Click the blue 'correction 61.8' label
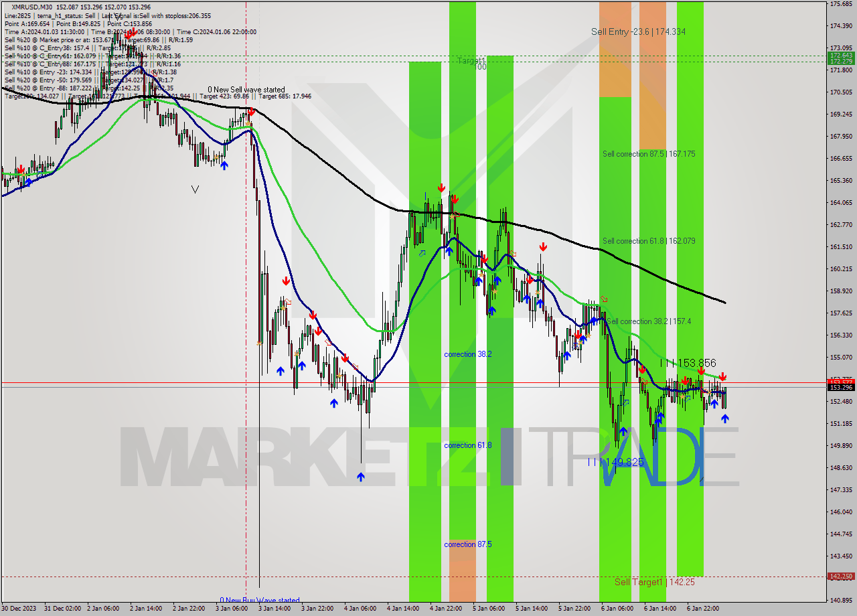The width and height of the screenshot is (857, 616). [x=468, y=445]
